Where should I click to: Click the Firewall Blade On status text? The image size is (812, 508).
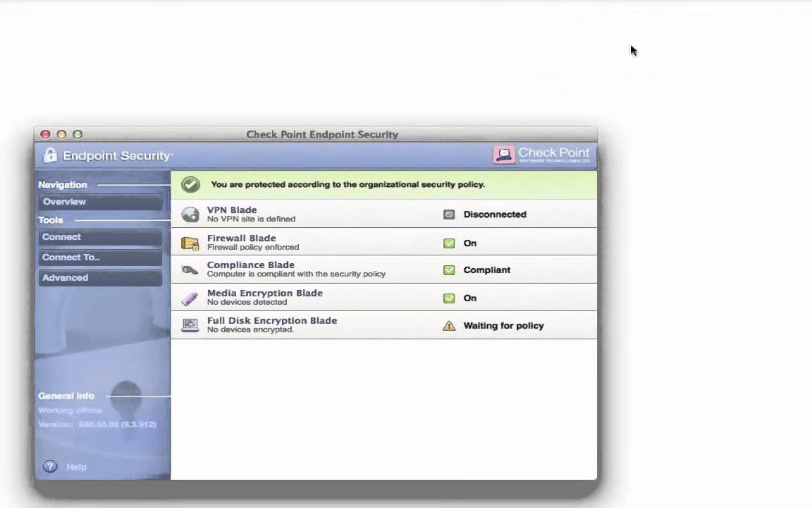(470, 243)
